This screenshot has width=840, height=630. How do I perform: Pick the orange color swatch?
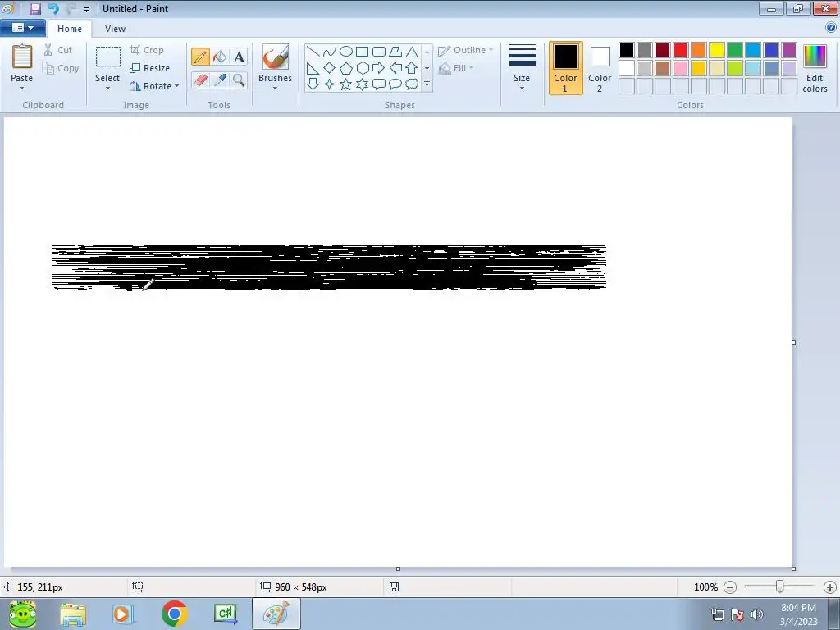(x=699, y=50)
